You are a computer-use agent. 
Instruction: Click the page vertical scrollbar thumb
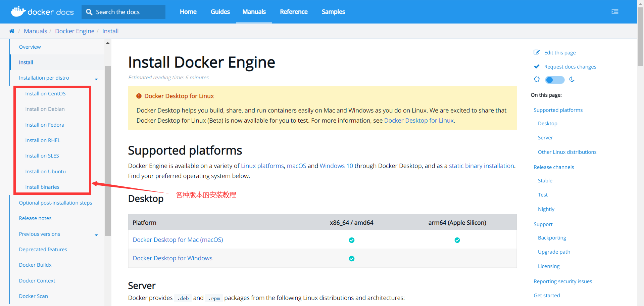[640, 36]
